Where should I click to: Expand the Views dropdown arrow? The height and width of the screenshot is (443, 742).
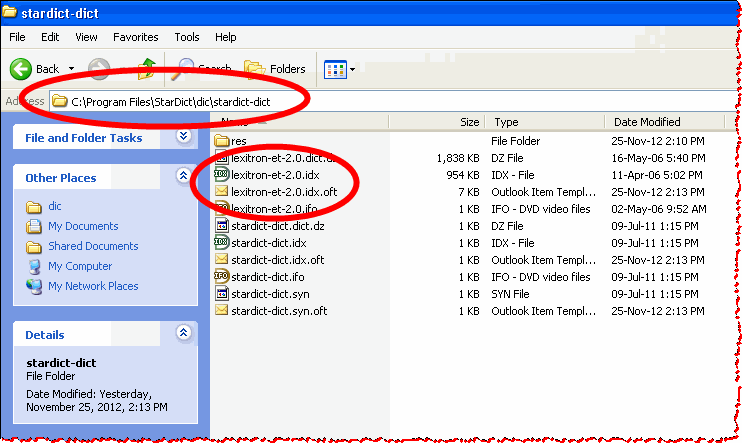pos(353,70)
